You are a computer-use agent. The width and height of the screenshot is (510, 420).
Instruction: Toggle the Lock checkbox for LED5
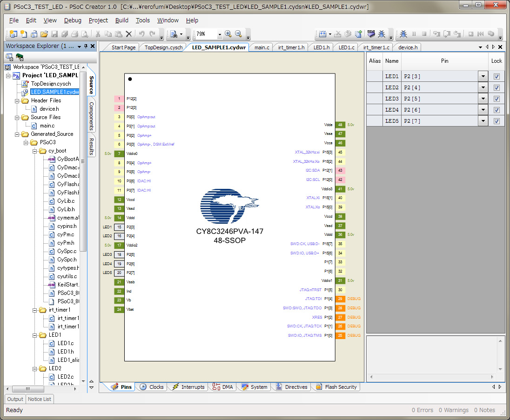[497, 121]
